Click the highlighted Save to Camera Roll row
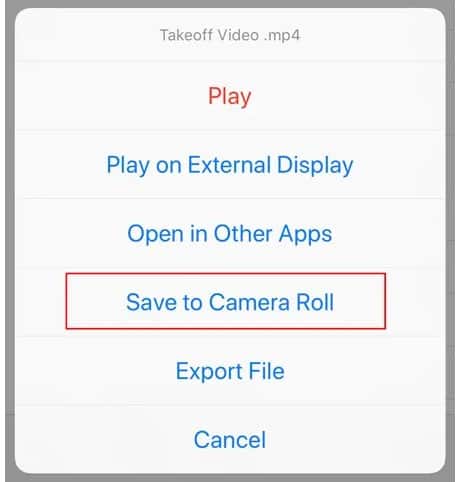 [x=230, y=302]
